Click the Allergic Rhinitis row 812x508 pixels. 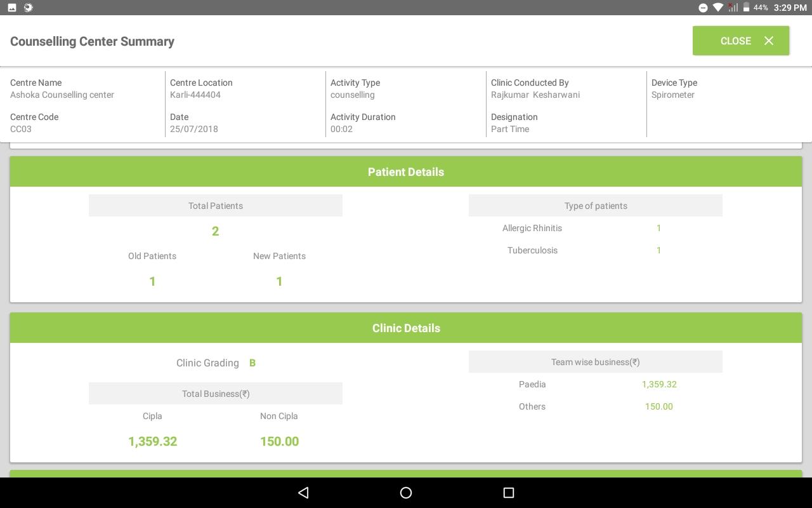pyautogui.click(x=596, y=228)
